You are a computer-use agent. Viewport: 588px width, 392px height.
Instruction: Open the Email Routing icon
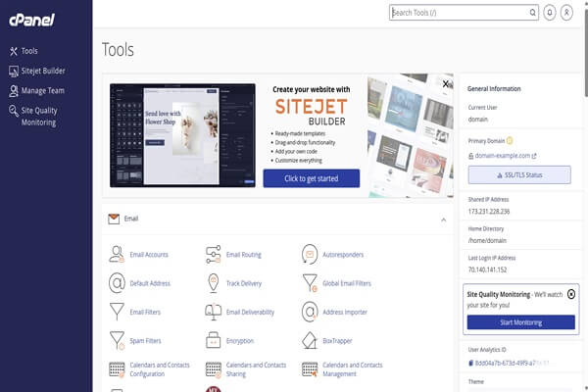point(213,255)
